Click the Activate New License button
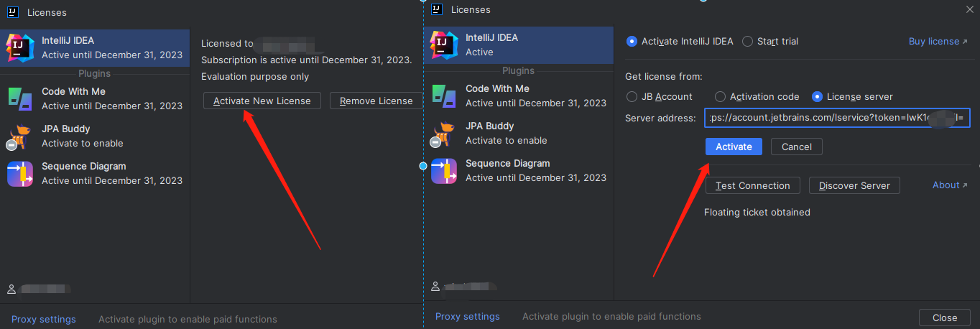This screenshot has height=329, width=980. click(x=262, y=101)
